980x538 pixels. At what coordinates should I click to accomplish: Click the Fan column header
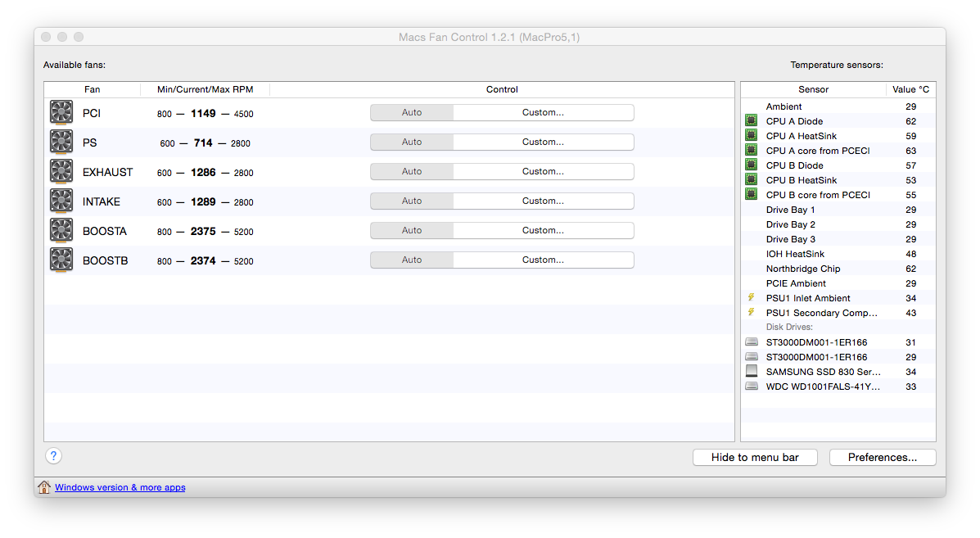93,89
